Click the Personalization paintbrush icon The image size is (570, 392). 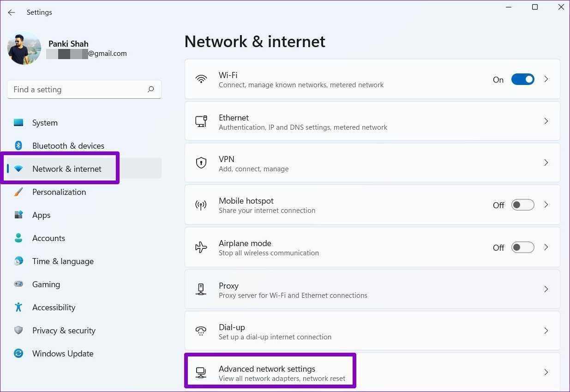click(18, 192)
